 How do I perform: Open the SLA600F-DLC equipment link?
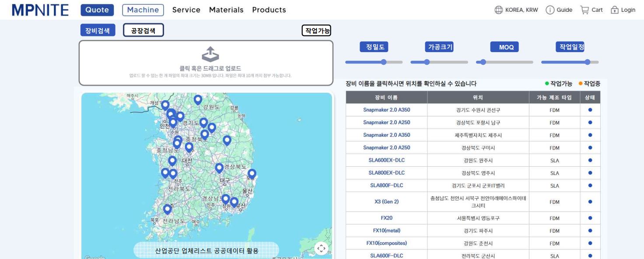point(386,256)
